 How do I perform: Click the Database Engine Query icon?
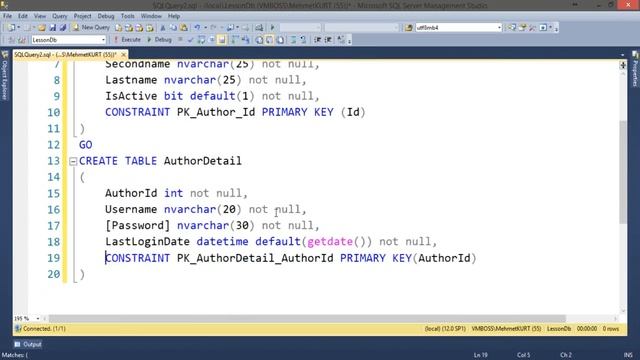coord(118,28)
